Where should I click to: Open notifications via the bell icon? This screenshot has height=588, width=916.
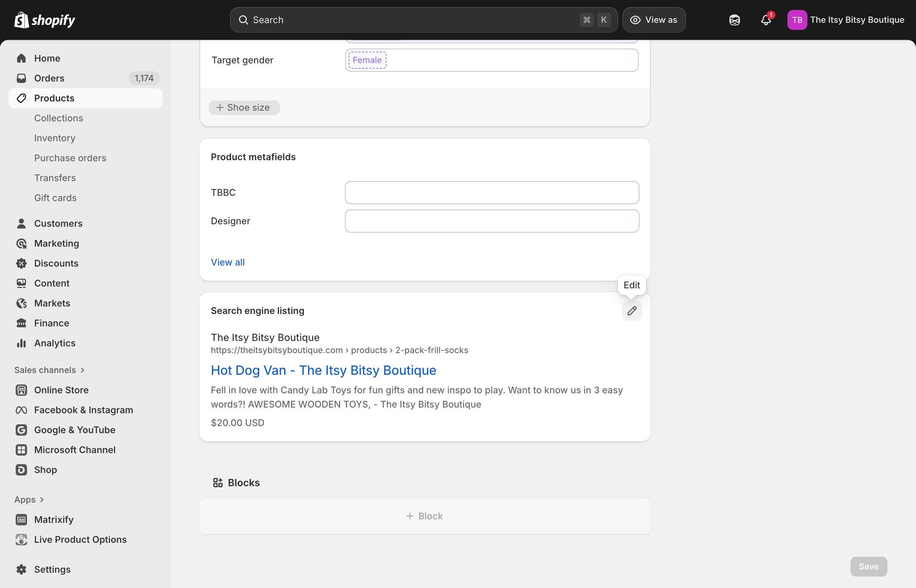765,20
